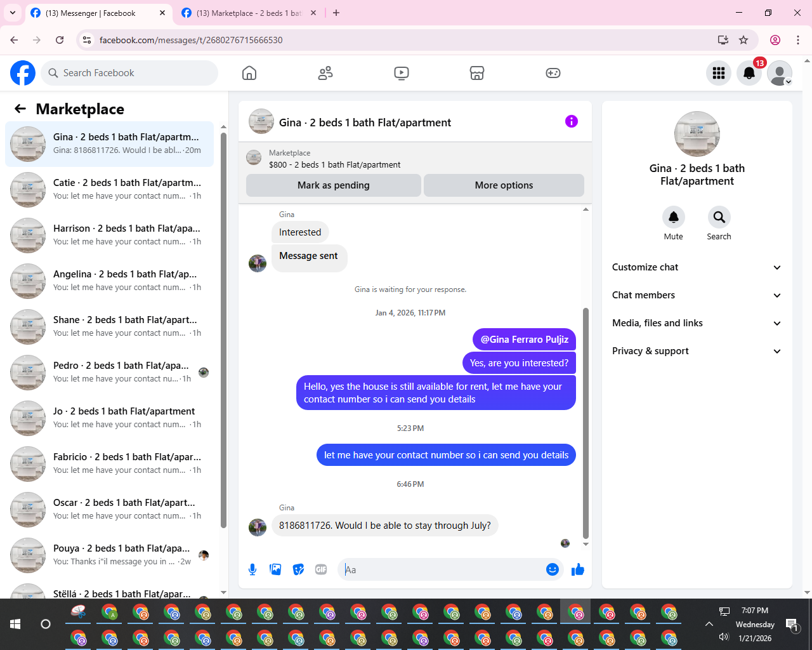
Task: Click the Facebook logo
Action: 23,73
